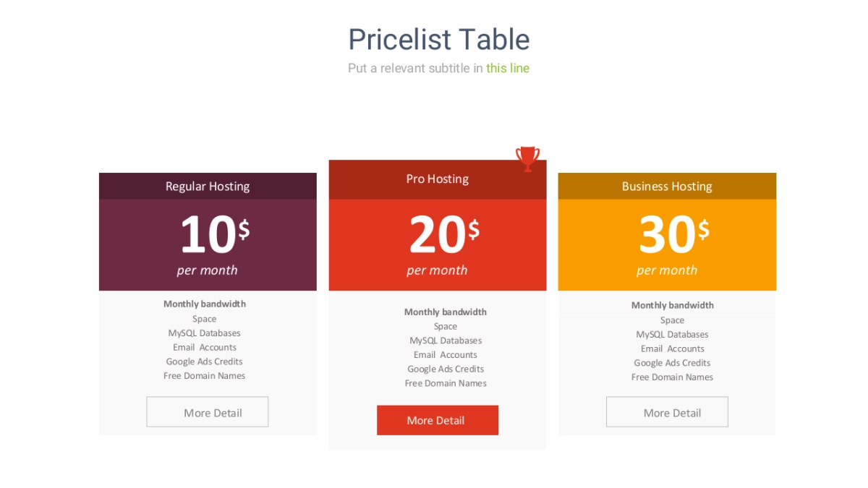
Task: Click Free Domain Names under Regular Hosting
Action: tap(205, 376)
